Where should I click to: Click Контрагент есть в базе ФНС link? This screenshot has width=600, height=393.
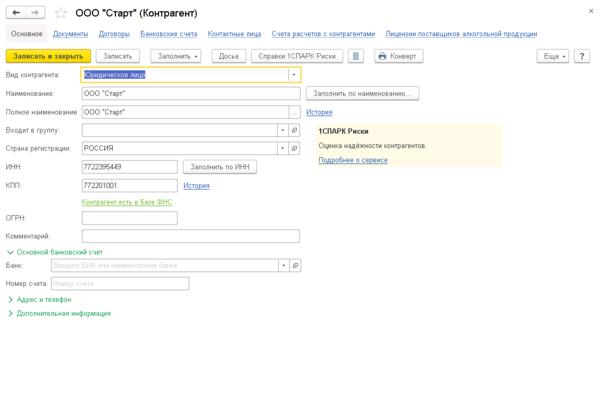[x=127, y=202]
